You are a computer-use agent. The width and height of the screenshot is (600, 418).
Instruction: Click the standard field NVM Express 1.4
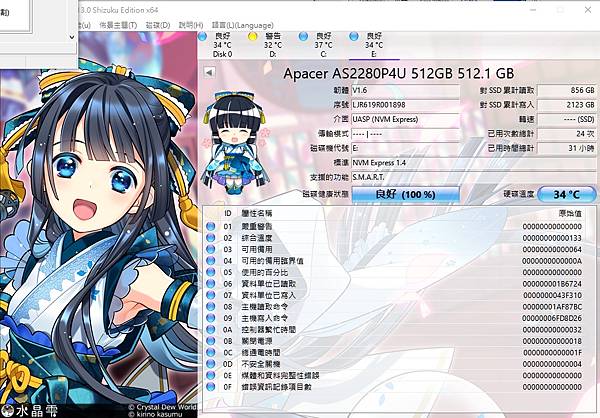click(474, 163)
